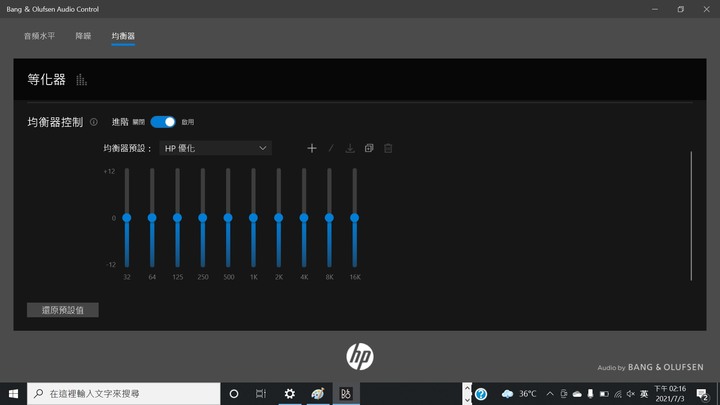The height and width of the screenshot is (405, 720).
Task: Click the 32 Hz band slider
Action: (x=127, y=218)
